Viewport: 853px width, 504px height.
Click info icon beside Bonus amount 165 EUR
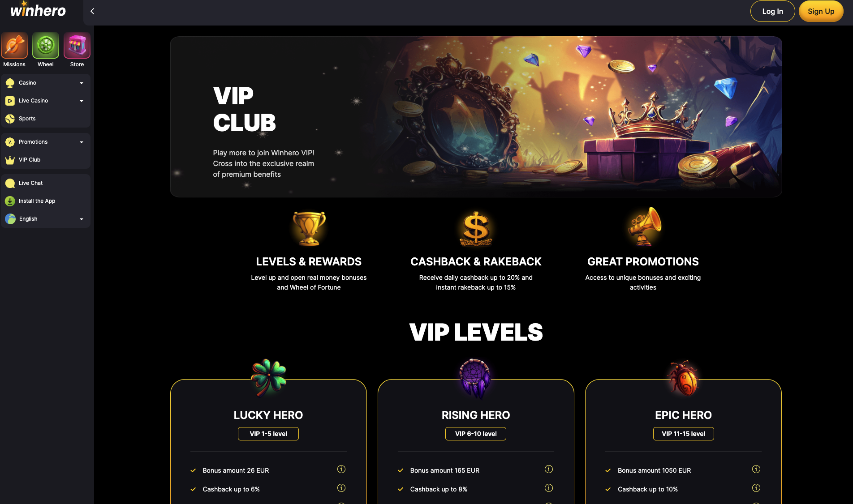point(549,469)
